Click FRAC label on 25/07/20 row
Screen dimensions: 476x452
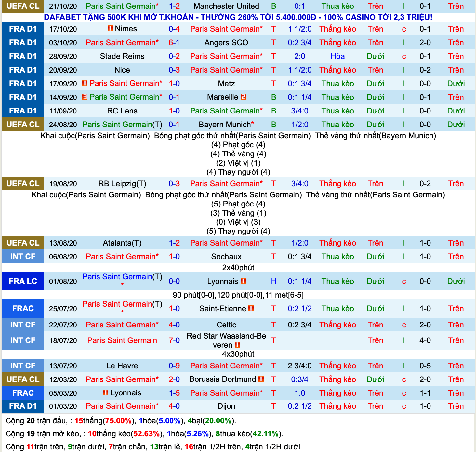click(23, 309)
